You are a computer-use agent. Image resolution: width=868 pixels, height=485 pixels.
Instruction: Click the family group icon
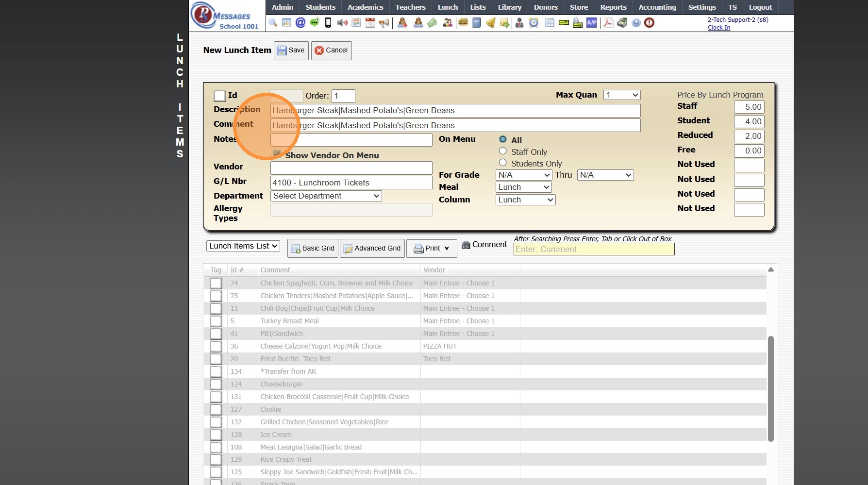pos(448,23)
